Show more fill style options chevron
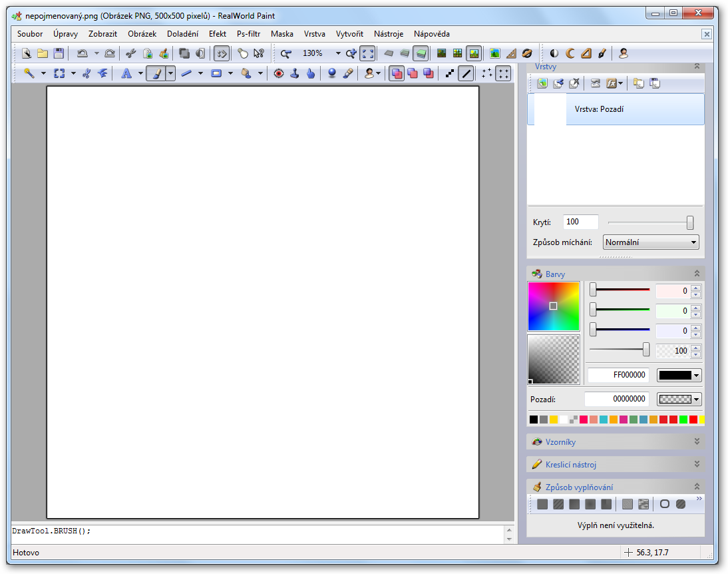The image size is (728, 574). coord(699,498)
